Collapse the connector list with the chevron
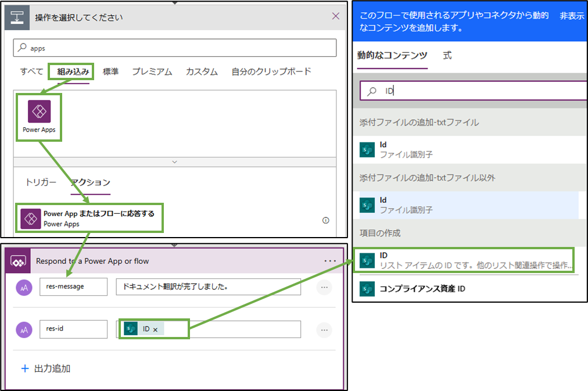The image size is (588, 391). coord(174,162)
